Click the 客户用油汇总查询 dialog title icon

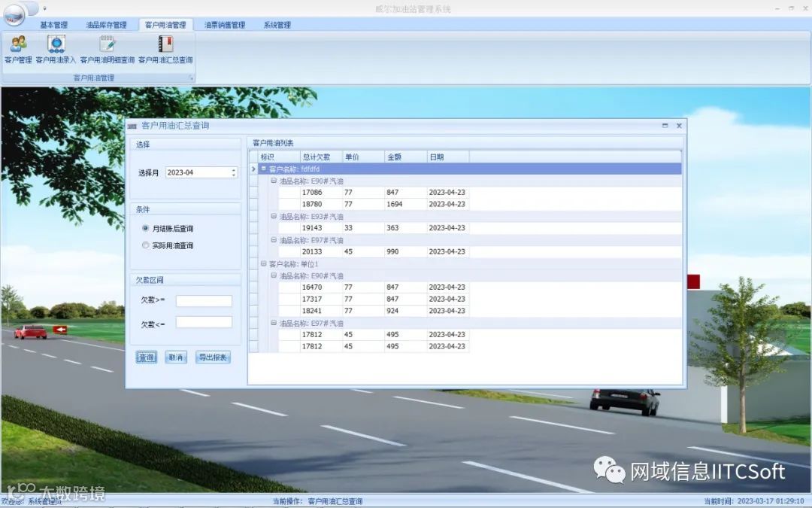132,126
